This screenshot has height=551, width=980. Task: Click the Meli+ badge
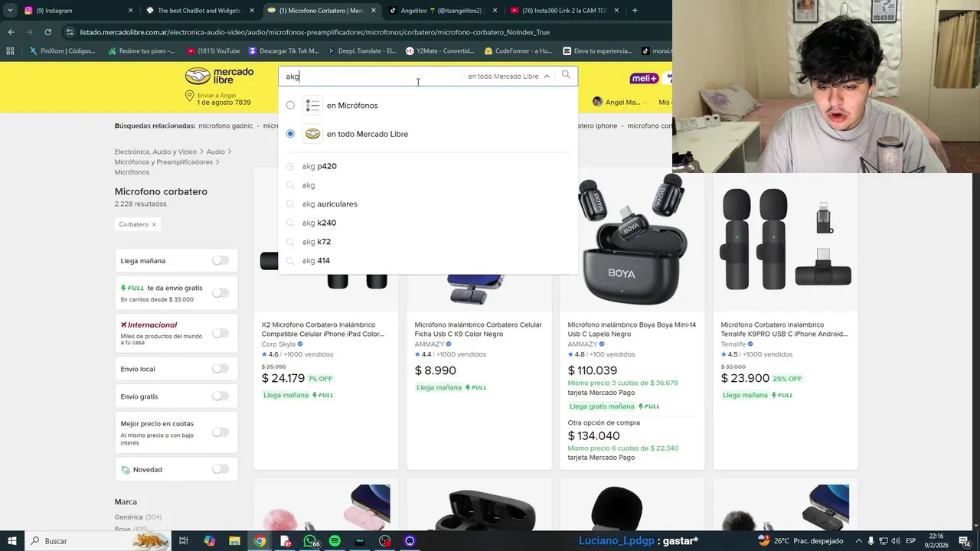click(644, 79)
